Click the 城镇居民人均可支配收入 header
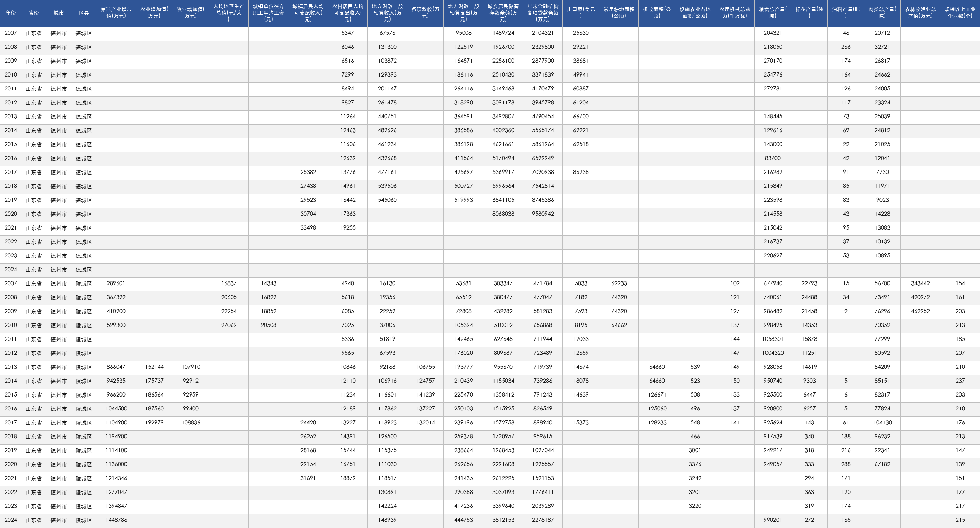 pos(308,13)
